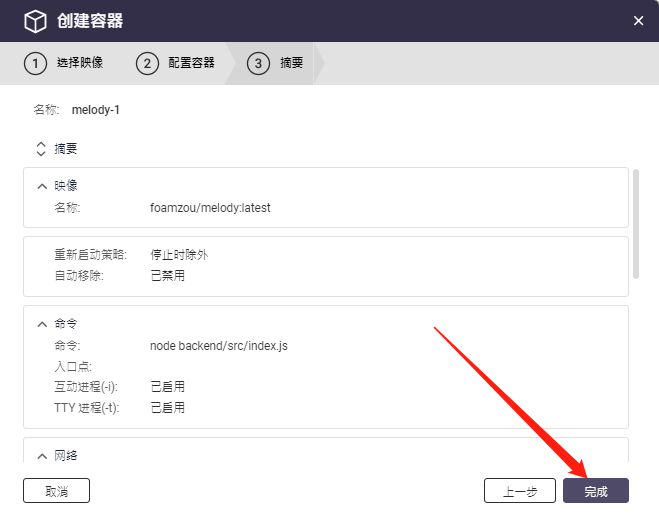
Task: Click the restart policy value 停止时除外
Action: 179,255
